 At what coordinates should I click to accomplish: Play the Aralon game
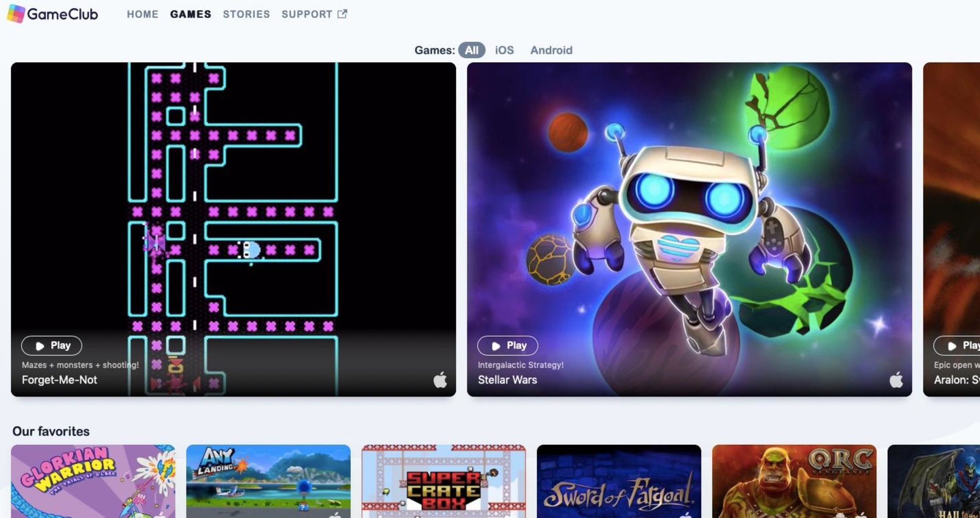[957, 346]
